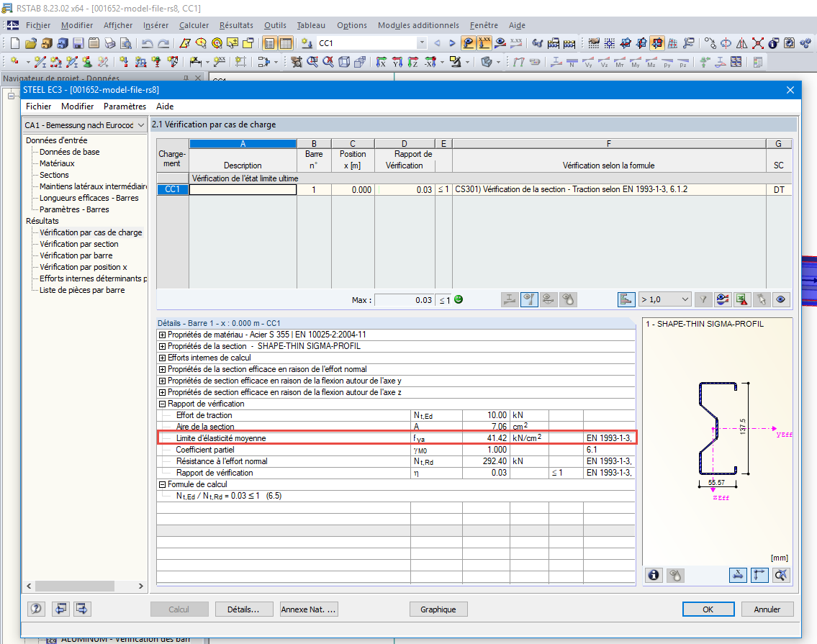Select Liste de pièces par barre in tree
This screenshot has width=817, height=644.
pos(82,290)
